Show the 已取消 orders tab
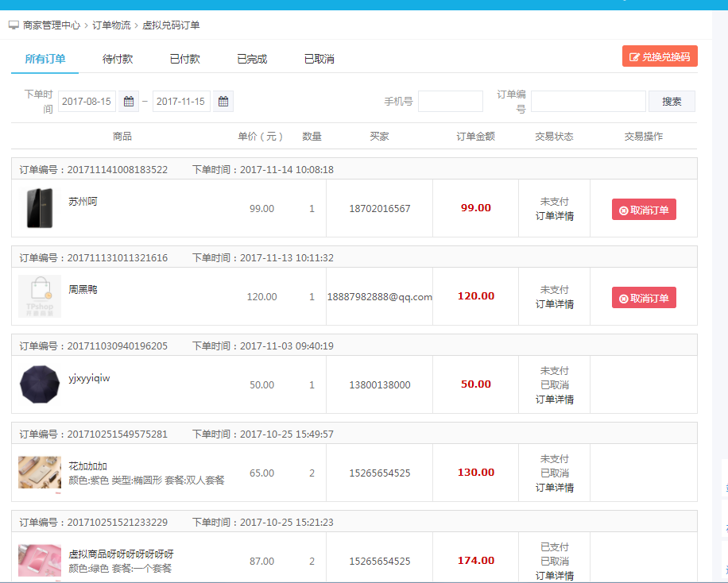Viewport: 728px width, 583px height. 319,59
